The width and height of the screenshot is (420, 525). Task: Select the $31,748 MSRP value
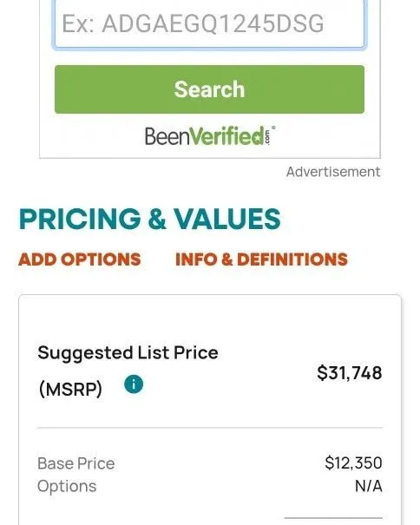tap(350, 372)
